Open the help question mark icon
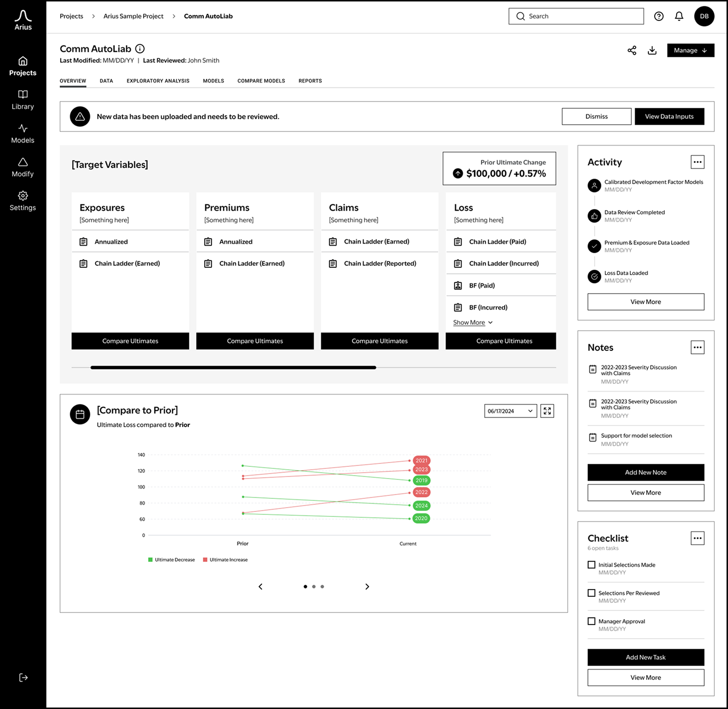This screenshot has height=709, width=728. (x=659, y=16)
